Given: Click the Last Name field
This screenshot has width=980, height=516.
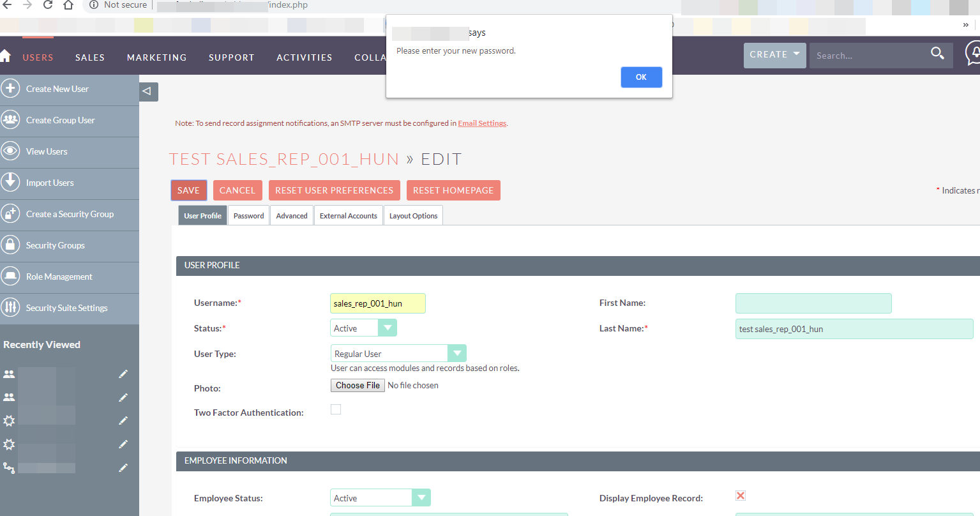Looking at the screenshot, I should [x=854, y=329].
